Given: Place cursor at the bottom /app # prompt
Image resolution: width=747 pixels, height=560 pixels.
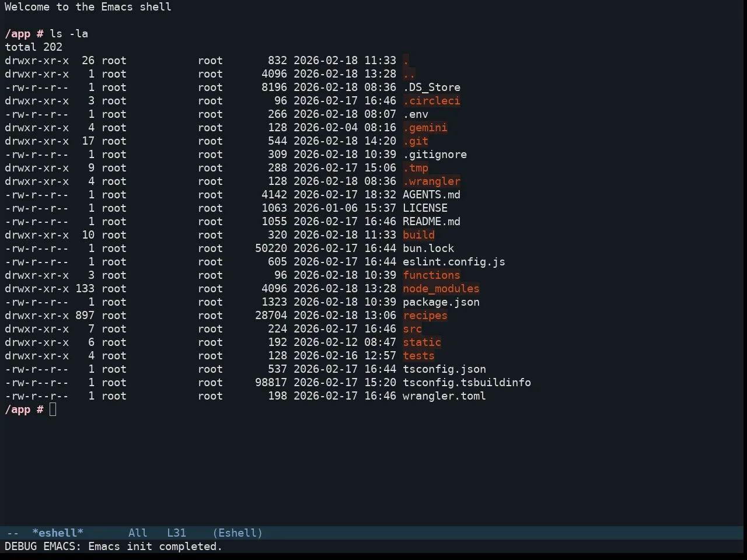Looking at the screenshot, I should click(53, 409).
